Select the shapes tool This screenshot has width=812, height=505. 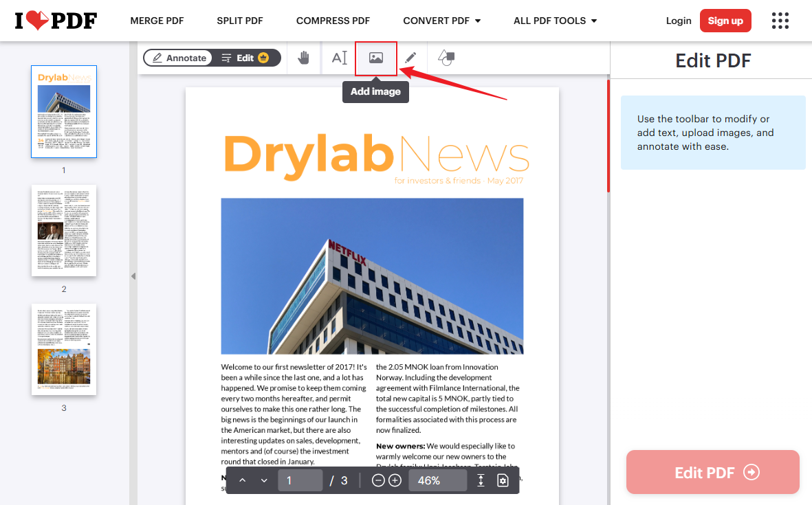coord(446,58)
